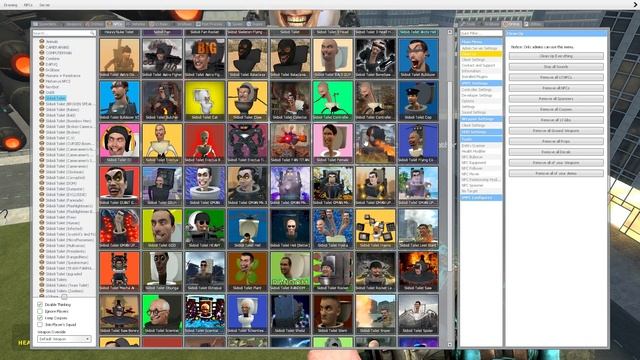Screen dimensions: 640x360
Task: Click the Remove all NPCs button
Action: [556, 88]
